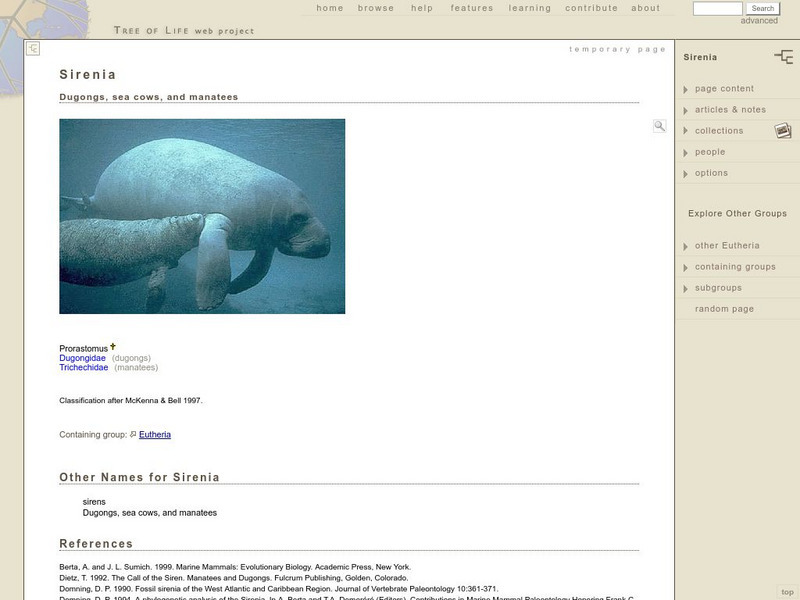Click the Dietz 1992 reference line
Image resolution: width=800 pixels, height=600 pixels.
tap(234, 578)
